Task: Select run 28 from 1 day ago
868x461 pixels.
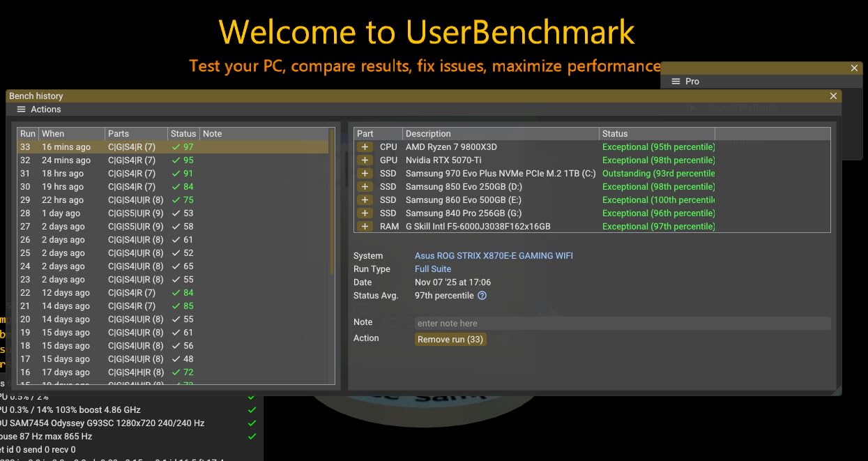Action: click(x=172, y=213)
